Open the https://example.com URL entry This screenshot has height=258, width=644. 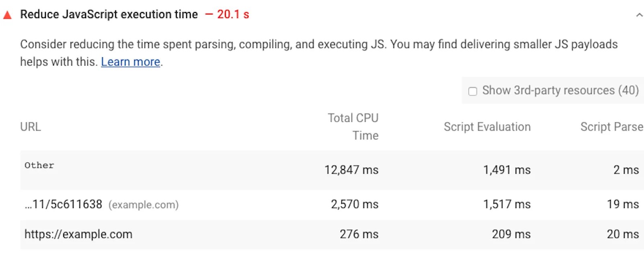tap(78, 234)
